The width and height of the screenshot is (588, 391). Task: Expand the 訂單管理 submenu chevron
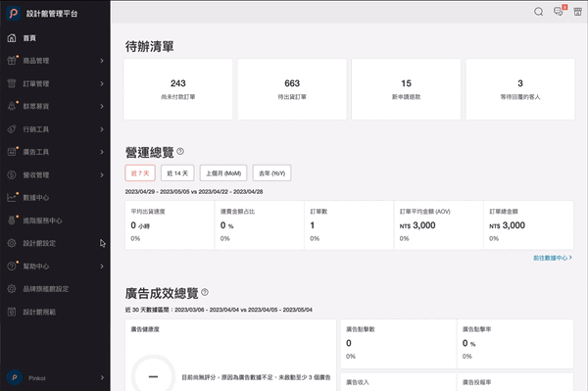(102, 83)
